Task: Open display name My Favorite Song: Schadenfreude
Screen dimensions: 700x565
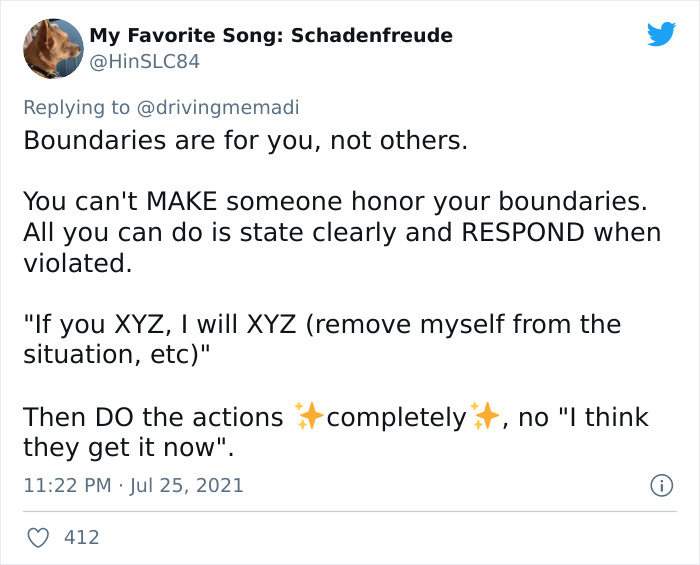Action: [271, 35]
